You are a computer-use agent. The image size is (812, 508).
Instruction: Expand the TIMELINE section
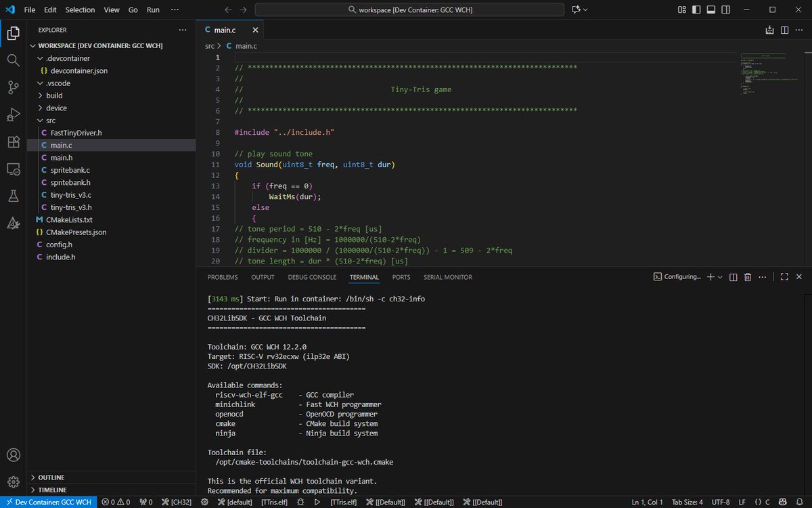click(52, 490)
